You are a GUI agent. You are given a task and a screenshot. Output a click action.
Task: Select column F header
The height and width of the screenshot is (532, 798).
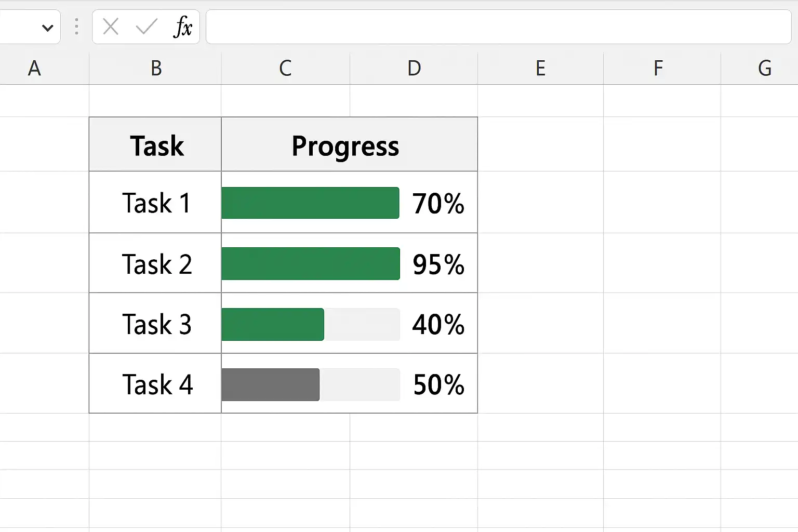[x=658, y=68]
